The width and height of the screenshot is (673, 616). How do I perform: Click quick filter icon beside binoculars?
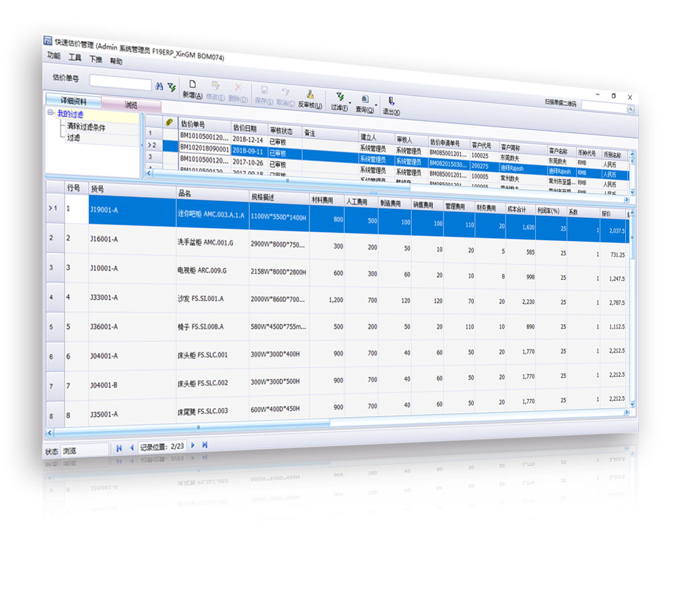coord(171,87)
